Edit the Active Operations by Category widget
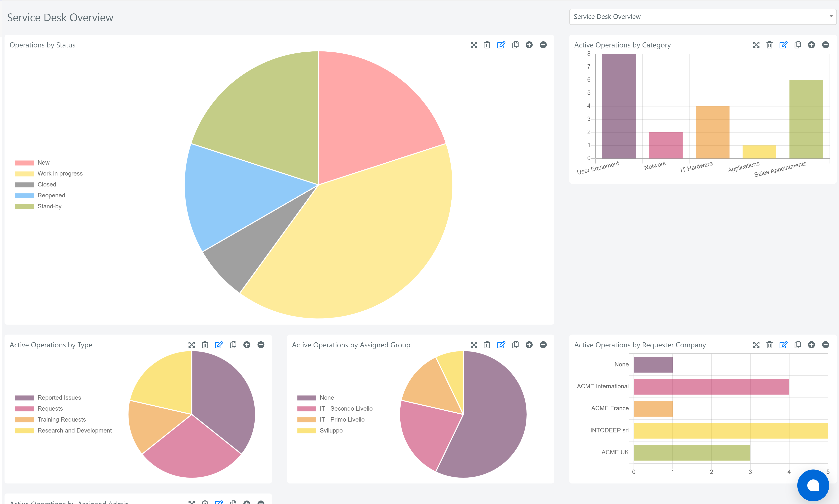839x504 pixels. tap(783, 45)
